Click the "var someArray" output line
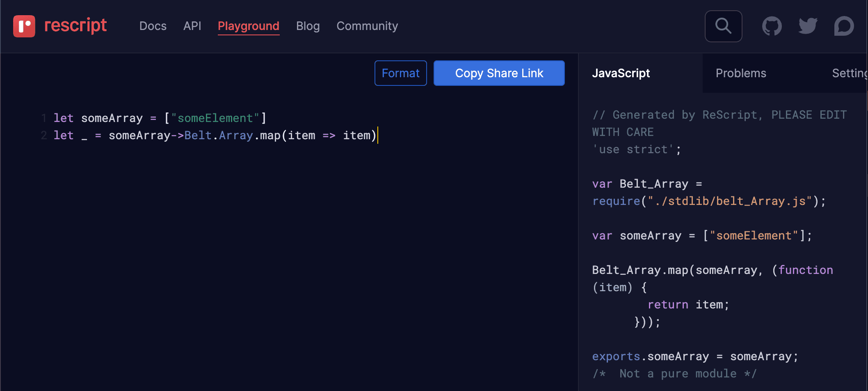Image resolution: width=868 pixels, height=391 pixels. 702,236
